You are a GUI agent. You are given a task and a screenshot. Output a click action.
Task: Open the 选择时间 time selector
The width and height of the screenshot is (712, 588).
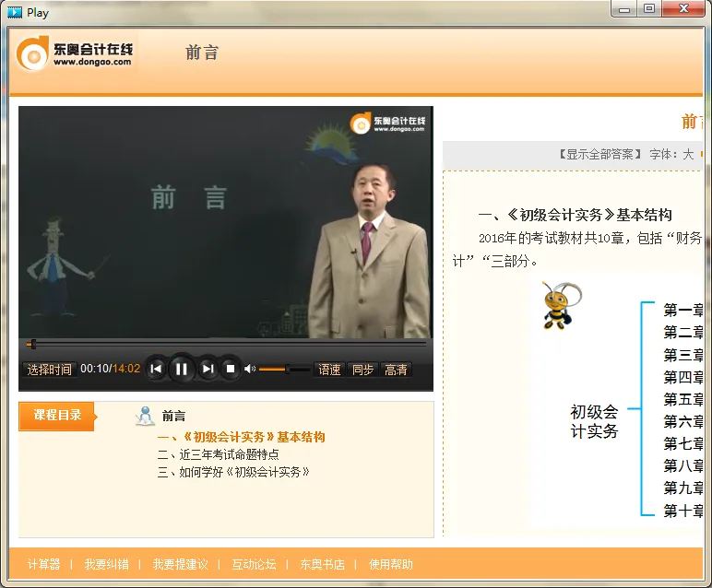[x=49, y=370]
